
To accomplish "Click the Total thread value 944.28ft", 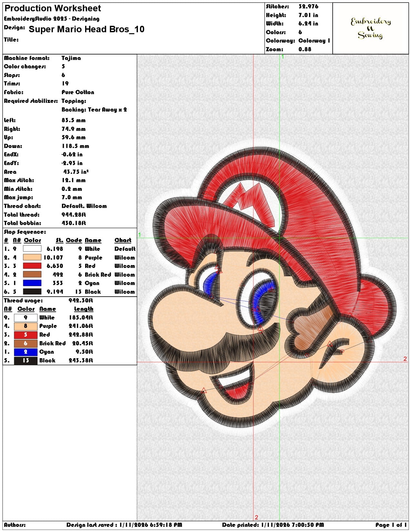I will [x=74, y=215].
